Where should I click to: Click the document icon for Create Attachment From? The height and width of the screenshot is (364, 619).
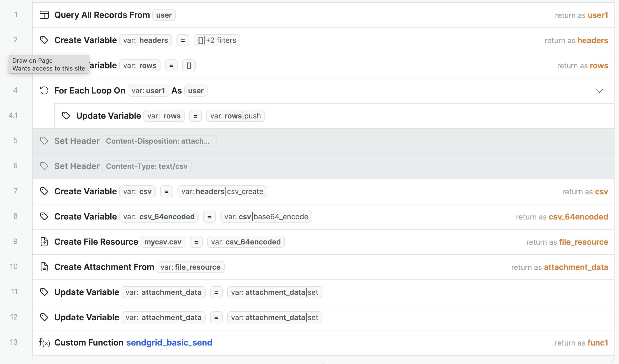(44, 267)
